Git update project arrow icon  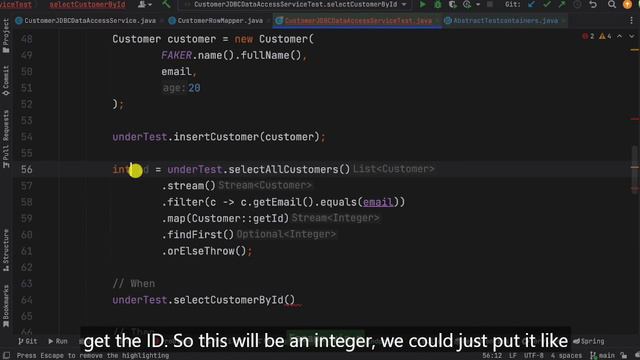click(x=531, y=4)
